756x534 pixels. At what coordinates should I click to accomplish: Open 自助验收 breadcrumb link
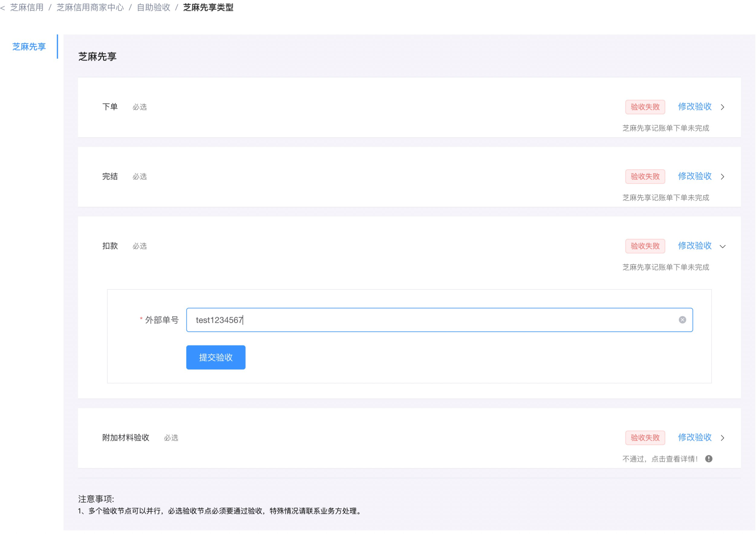point(153,8)
